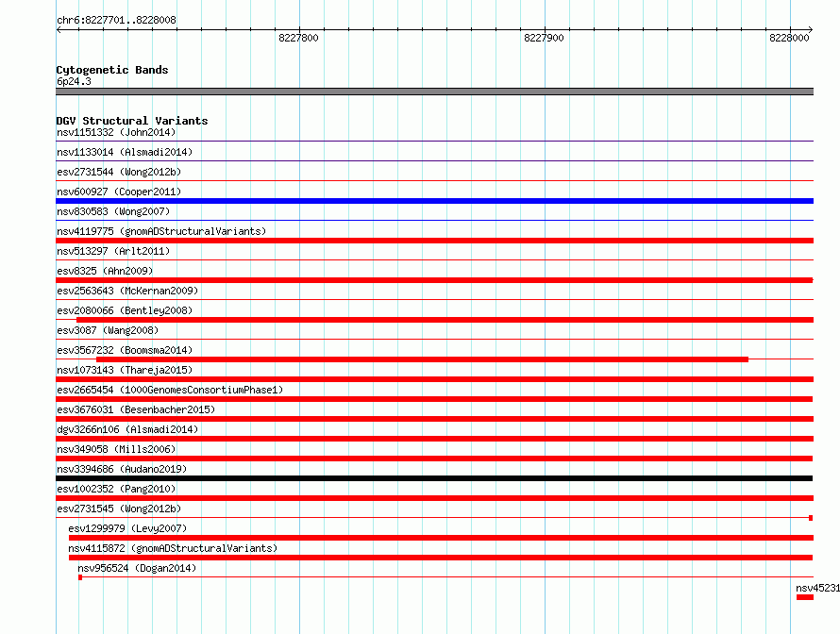The width and height of the screenshot is (840, 634).
Task: Click esv1002352 (Pang2010) label
Action: click(116, 489)
